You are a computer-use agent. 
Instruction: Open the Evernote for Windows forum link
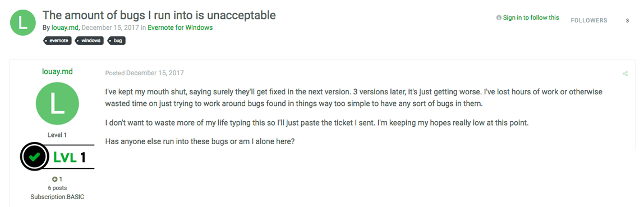pos(180,28)
